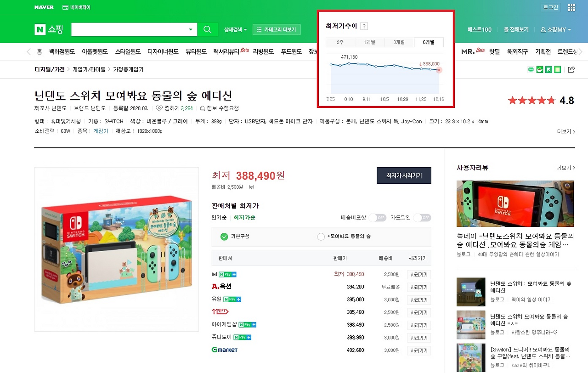The height and width of the screenshot is (373, 588).
Task: Share to Naver Cafe with the cup icon
Action: coord(540,70)
